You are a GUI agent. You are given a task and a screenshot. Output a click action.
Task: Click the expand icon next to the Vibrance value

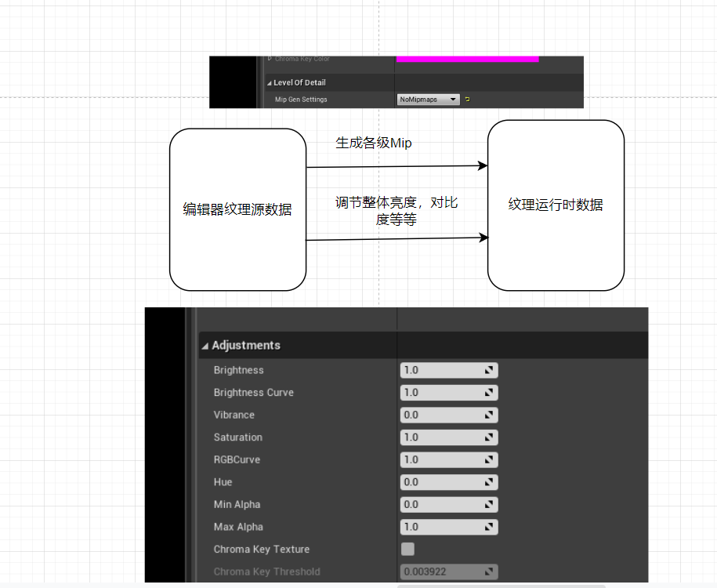tap(490, 415)
